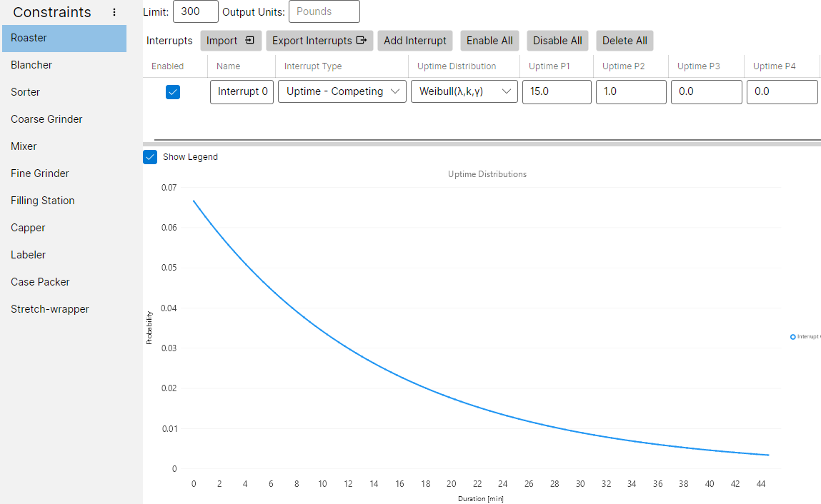Open the Stretch-wrapper constraint

click(x=50, y=309)
